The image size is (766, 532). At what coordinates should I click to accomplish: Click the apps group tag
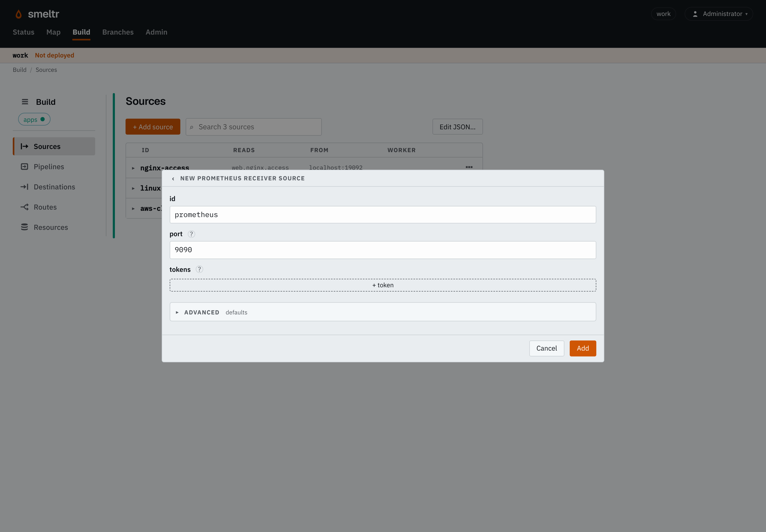[34, 119]
